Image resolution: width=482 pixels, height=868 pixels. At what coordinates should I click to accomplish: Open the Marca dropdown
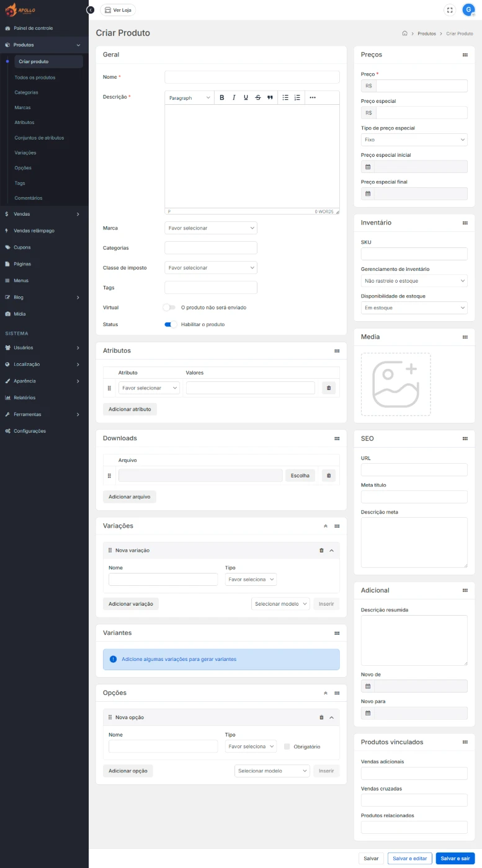click(x=211, y=228)
